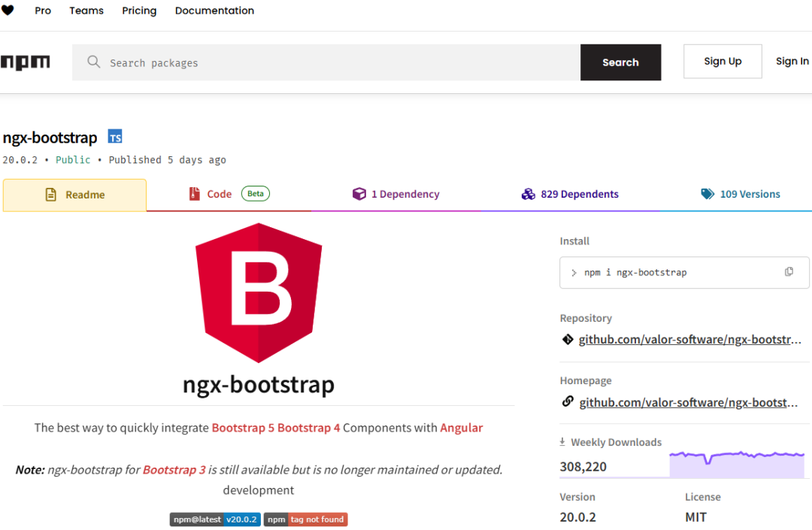812x530 pixels.
Task: Copy the npm install command
Action: tap(789, 271)
